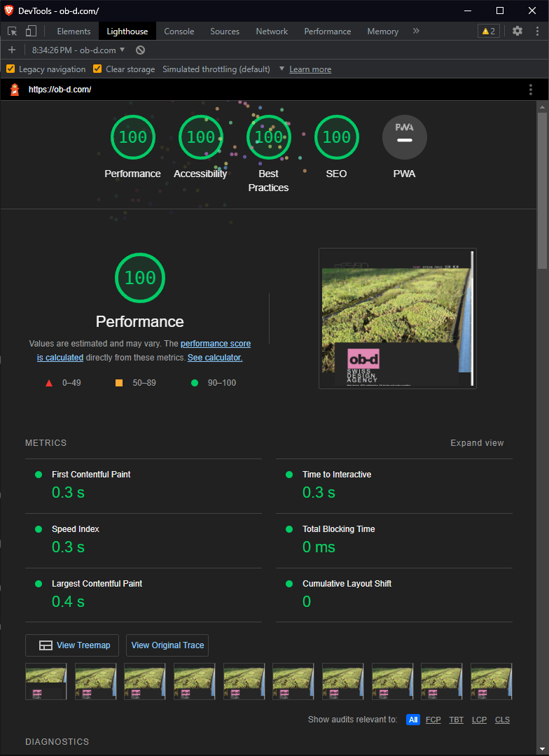Toggle the Clear storage checkbox
Screen dimensions: 549x756
(x=98, y=69)
